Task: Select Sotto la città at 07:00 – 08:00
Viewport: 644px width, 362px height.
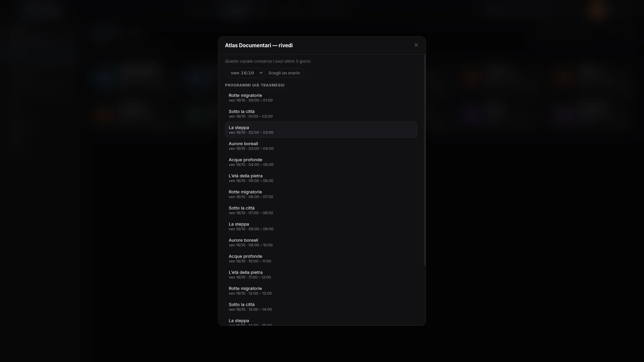Action: pyautogui.click(x=321, y=210)
